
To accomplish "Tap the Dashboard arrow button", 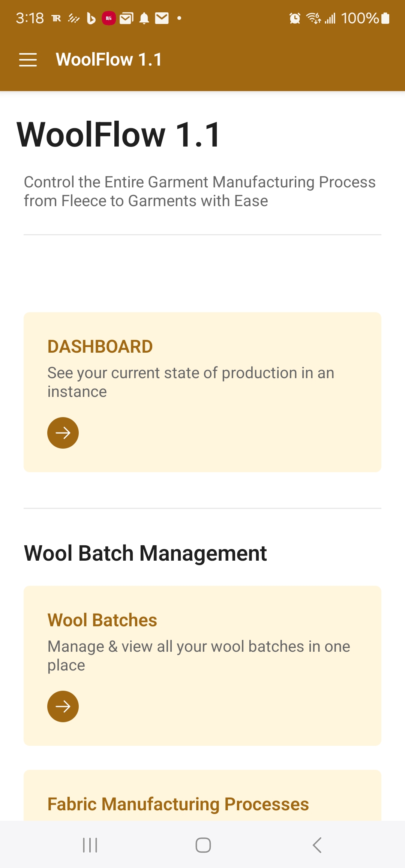I will coord(63,433).
